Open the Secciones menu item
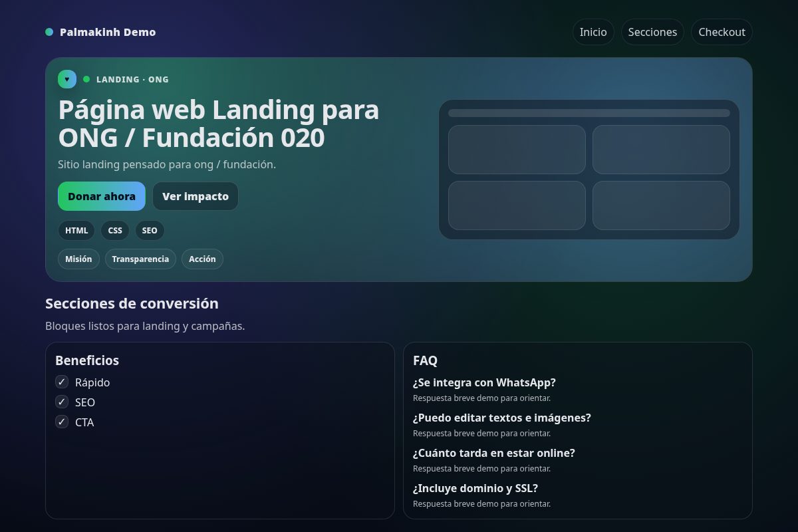 click(652, 31)
